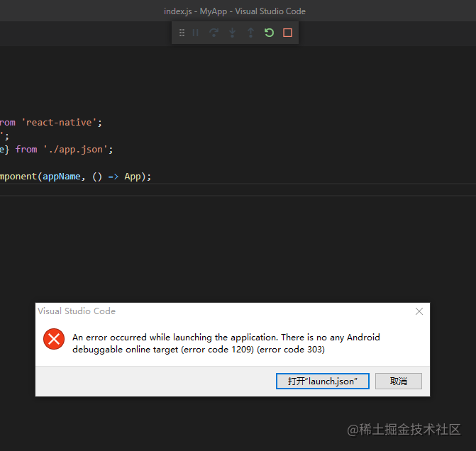Step into in debug toolbar
Viewport: 476px width, 451px height.
(x=232, y=33)
